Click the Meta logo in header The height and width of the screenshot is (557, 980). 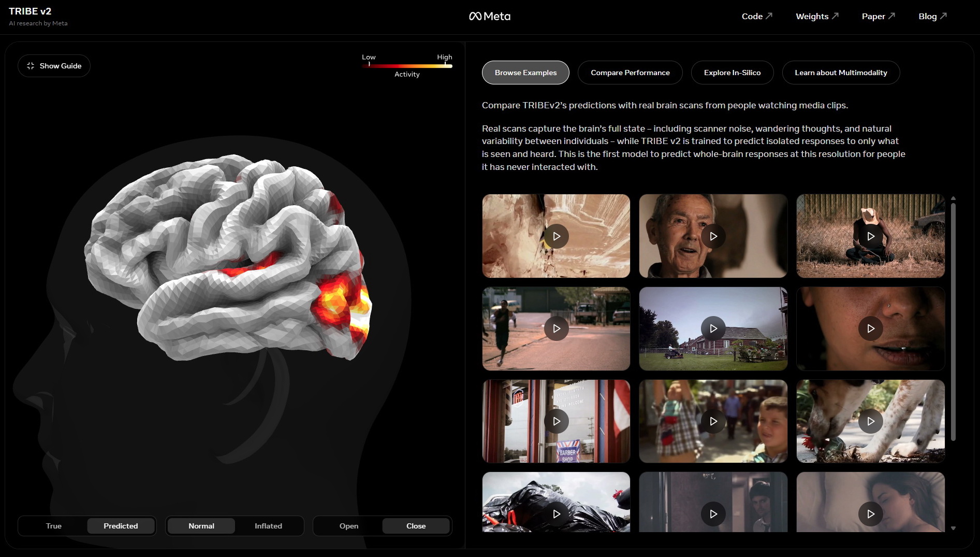pyautogui.click(x=489, y=17)
